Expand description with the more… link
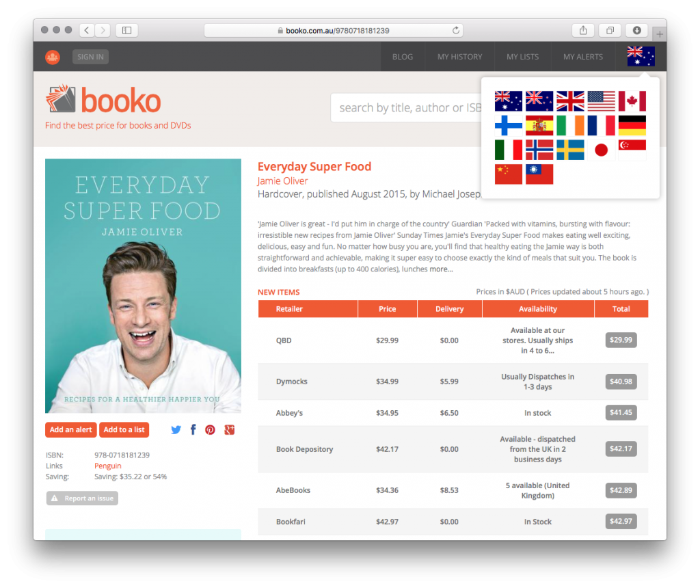 coord(441,269)
